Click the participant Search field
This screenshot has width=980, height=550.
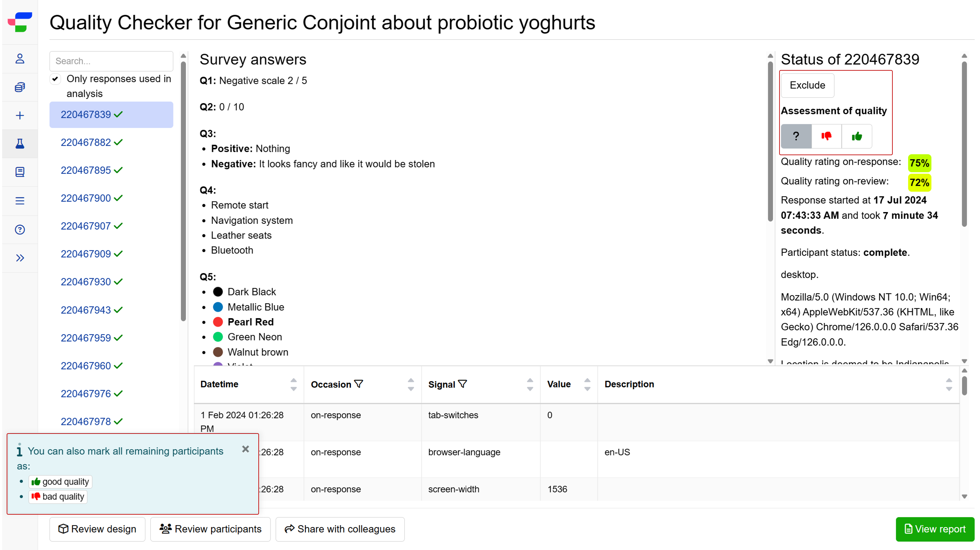(111, 61)
